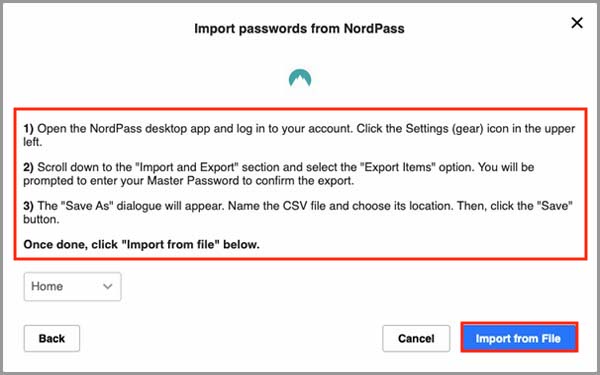Go Back to the previous step
This screenshot has height=375, width=600.
click(52, 338)
